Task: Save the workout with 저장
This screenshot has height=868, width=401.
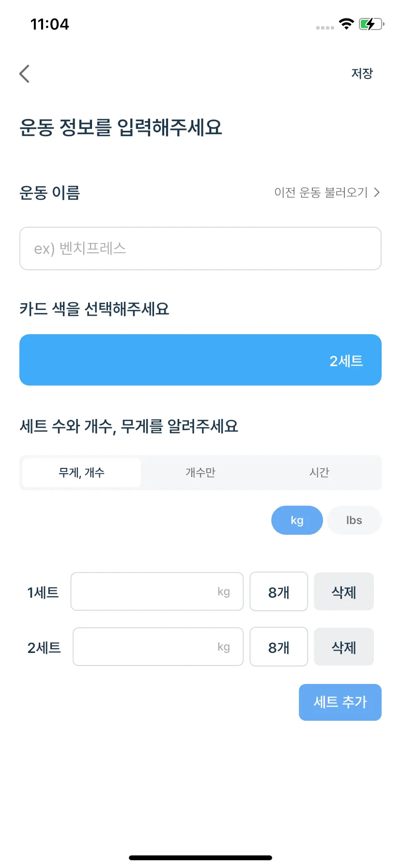Action: click(362, 74)
